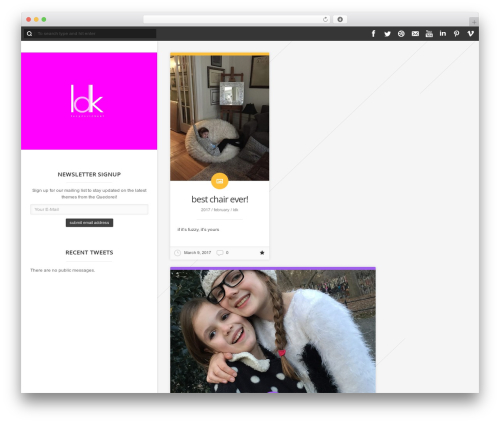
Task: Click 'There are no public messages' text
Action: click(x=63, y=270)
